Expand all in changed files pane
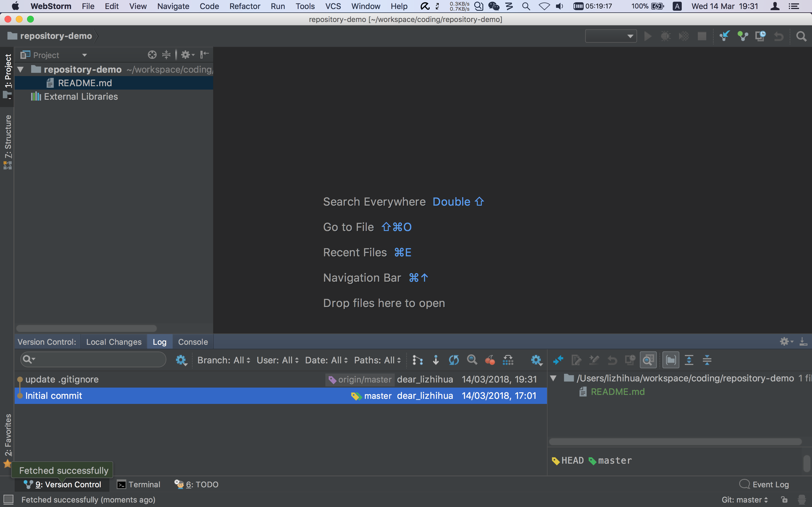812x507 pixels. [x=689, y=360]
